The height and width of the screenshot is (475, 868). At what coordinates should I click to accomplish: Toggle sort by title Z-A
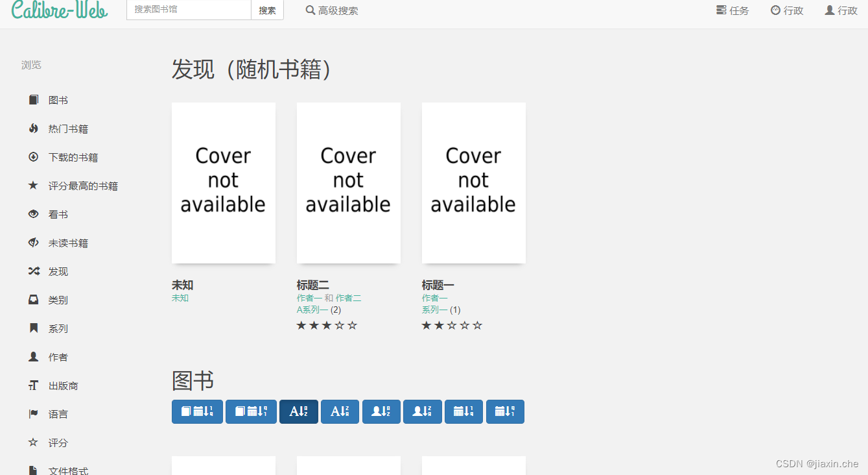(340, 411)
